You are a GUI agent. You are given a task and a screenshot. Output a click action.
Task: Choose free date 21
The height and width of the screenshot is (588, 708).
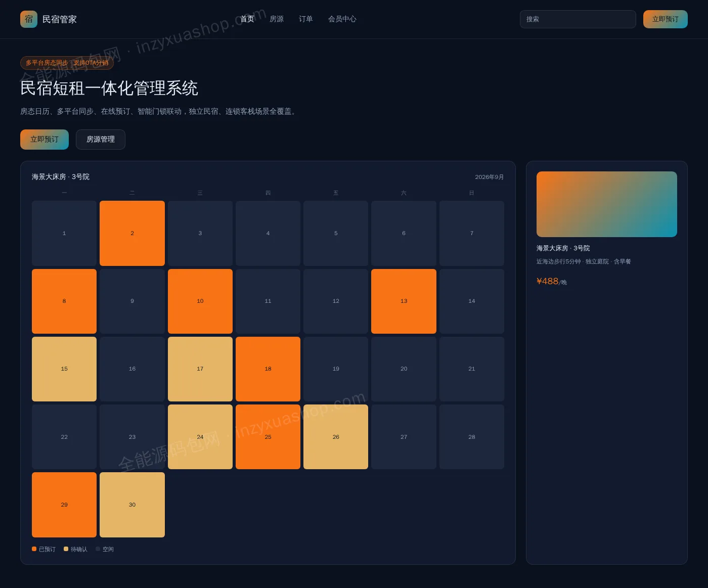click(472, 369)
